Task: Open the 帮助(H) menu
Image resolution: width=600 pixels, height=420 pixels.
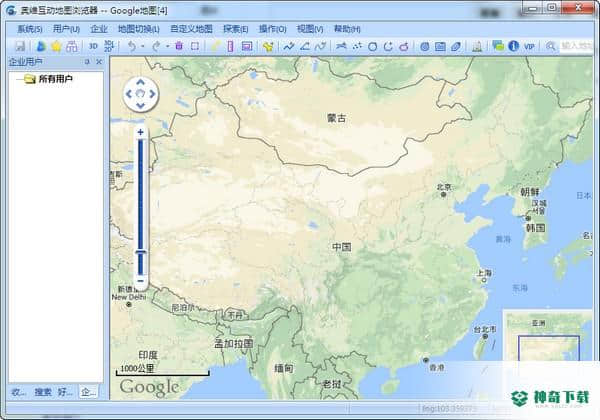Action: coord(347,29)
